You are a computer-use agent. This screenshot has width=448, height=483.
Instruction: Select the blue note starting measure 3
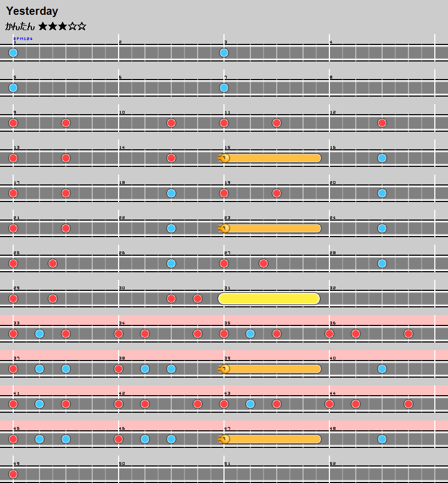[x=224, y=53]
